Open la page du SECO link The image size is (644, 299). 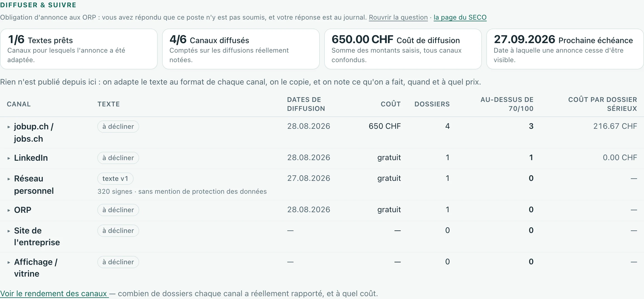click(460, 17)
